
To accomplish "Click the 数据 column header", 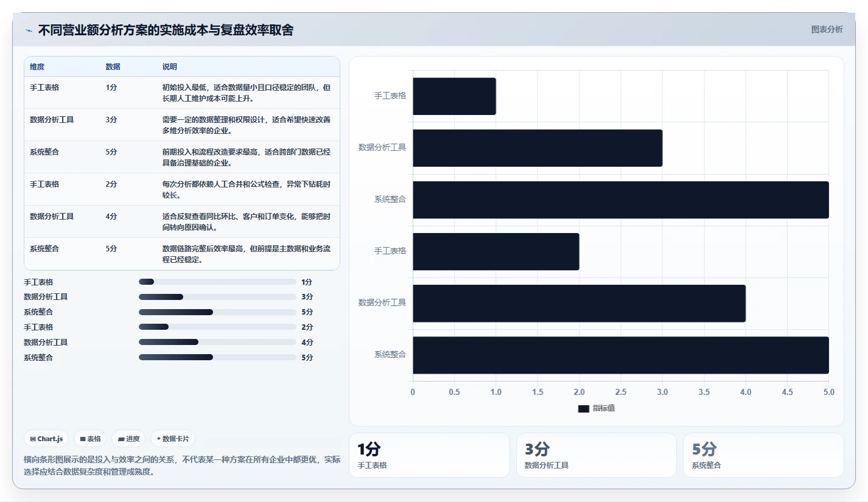I will (x=113, y=66).
